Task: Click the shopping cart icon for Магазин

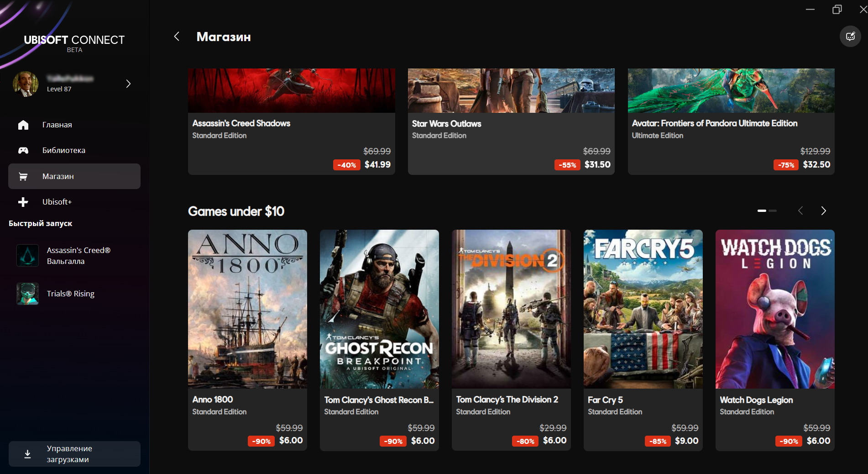Action: point(23,176)
